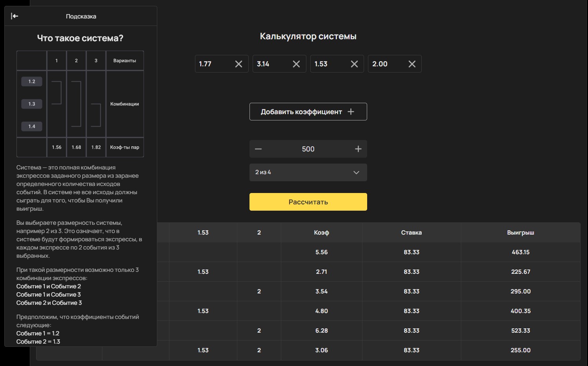Click the 4.80 coefficient cell

click(x=322, y=311)
